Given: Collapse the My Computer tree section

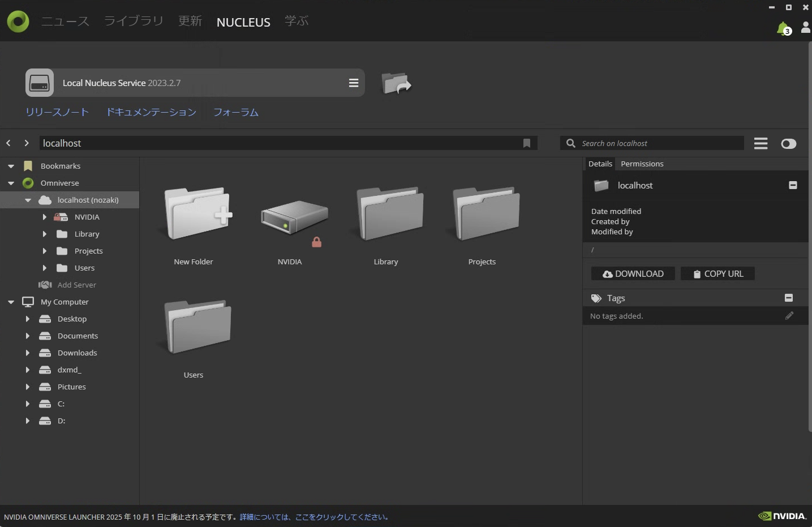Looking at the screenshot, I should point(11,302).
